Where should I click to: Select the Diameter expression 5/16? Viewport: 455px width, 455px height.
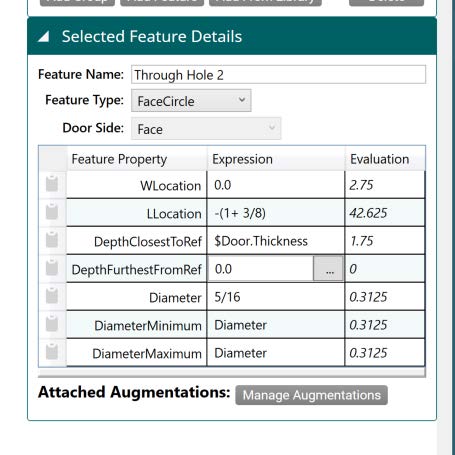[276, 297]
